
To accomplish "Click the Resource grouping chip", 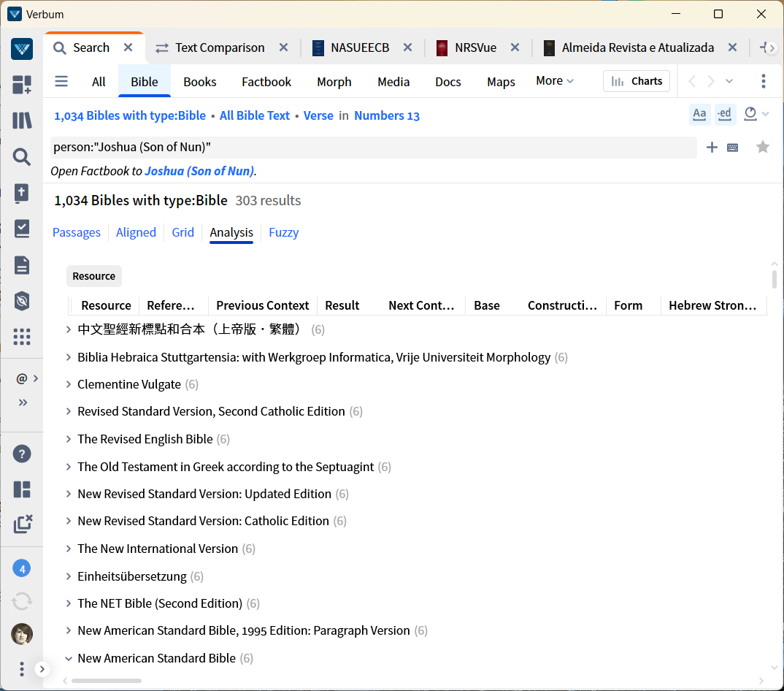I will coord(94,276).
